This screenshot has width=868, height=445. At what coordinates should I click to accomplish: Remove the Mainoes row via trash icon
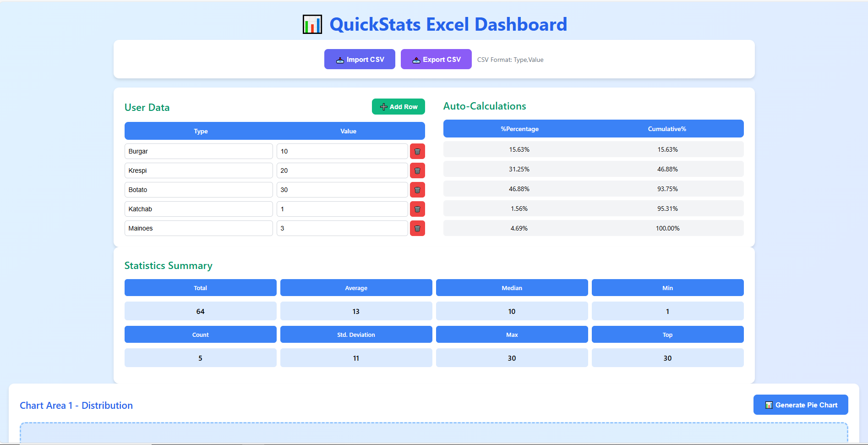click(x=417, y=228)
